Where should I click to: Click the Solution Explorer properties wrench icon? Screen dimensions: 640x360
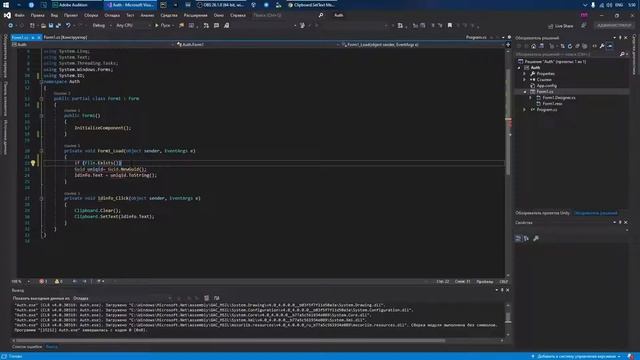coord(602,46)
